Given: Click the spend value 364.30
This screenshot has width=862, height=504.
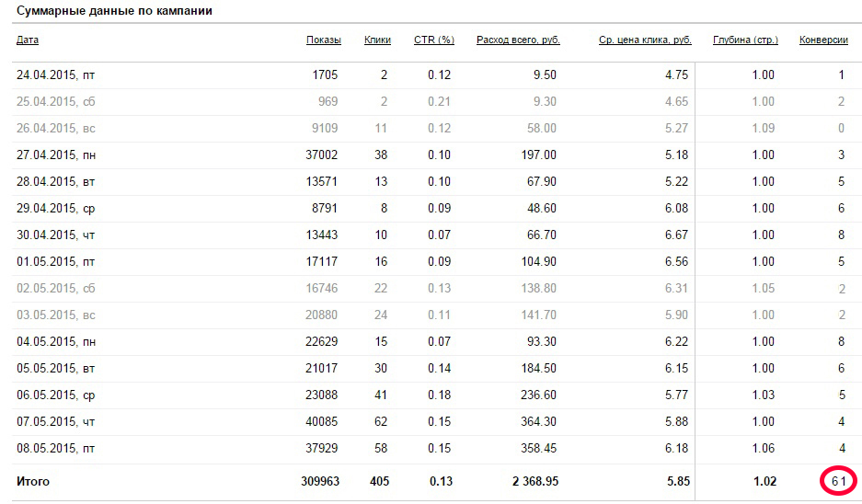Looking at the screenshot, I should [x=536, y=422].
